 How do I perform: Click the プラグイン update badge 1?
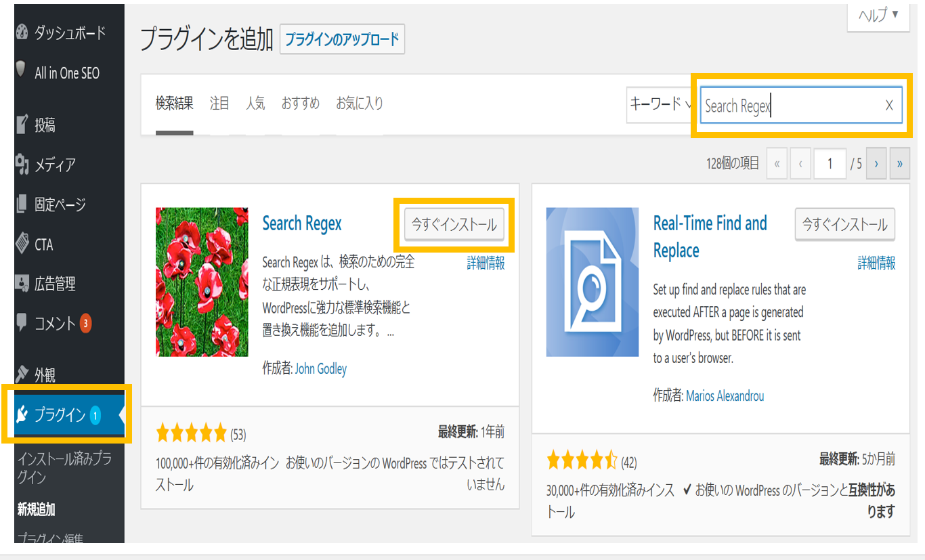(95, 415)
